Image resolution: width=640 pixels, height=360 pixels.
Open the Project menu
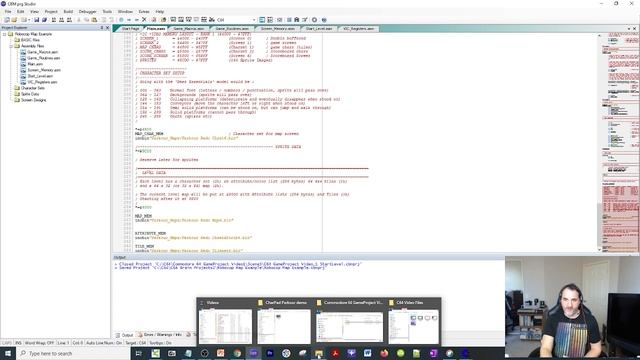coord(51,11)
